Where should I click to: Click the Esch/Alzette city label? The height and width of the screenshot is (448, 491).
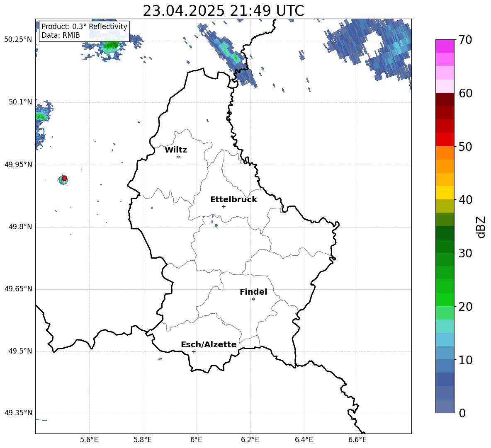tap(209, 344)
